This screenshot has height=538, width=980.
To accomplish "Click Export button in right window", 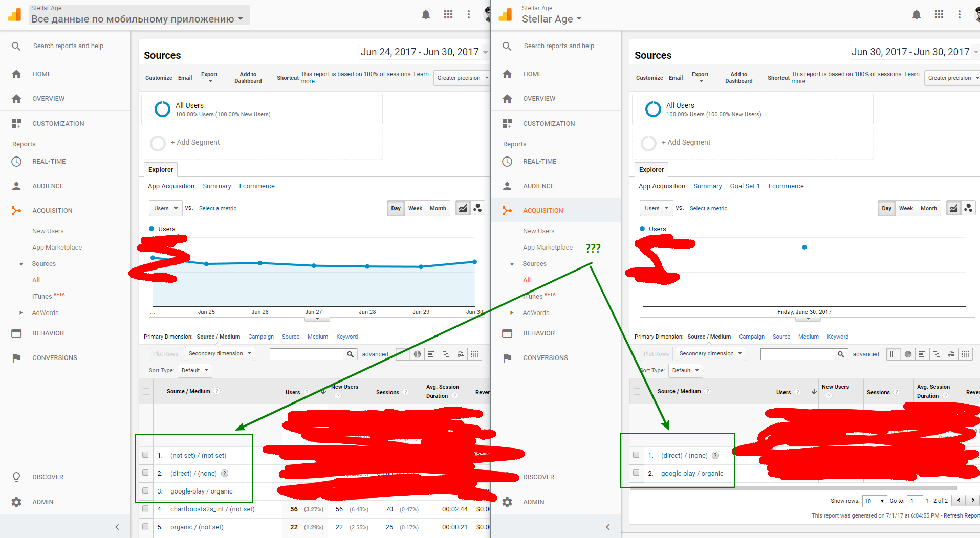I will coord(700,77).
